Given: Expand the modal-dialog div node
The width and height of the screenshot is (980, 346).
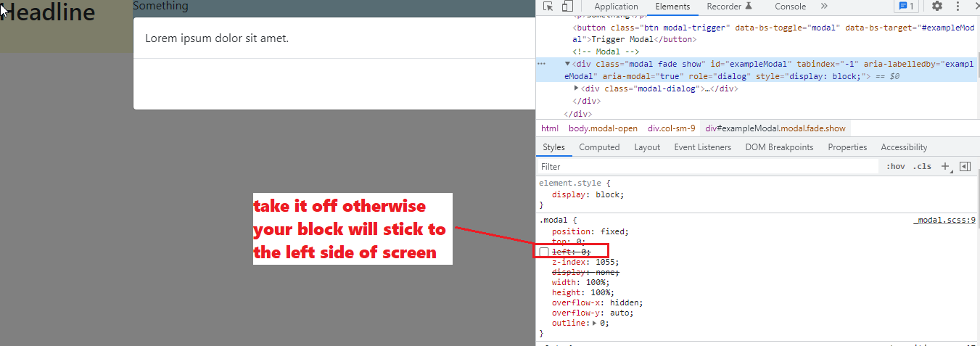Looking at the screenshot, I should click(x=576, y=88).
